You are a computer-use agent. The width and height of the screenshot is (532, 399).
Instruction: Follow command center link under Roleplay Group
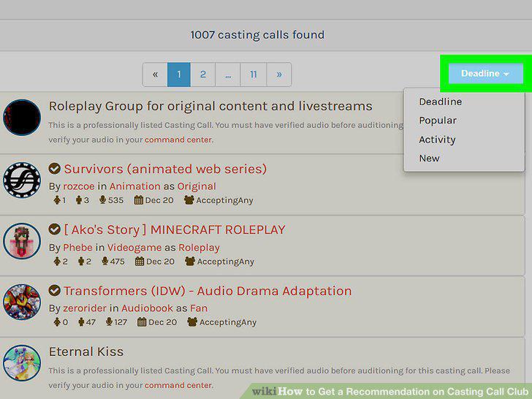[x=178, y=140]
